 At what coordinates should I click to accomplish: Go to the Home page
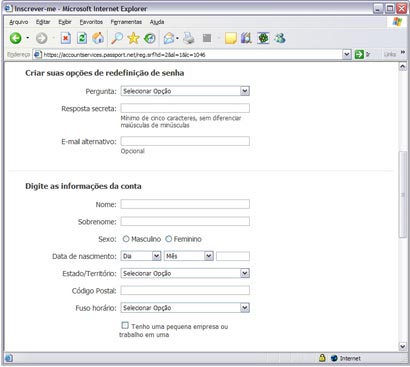pyautogui.click(x=98, y=38)
